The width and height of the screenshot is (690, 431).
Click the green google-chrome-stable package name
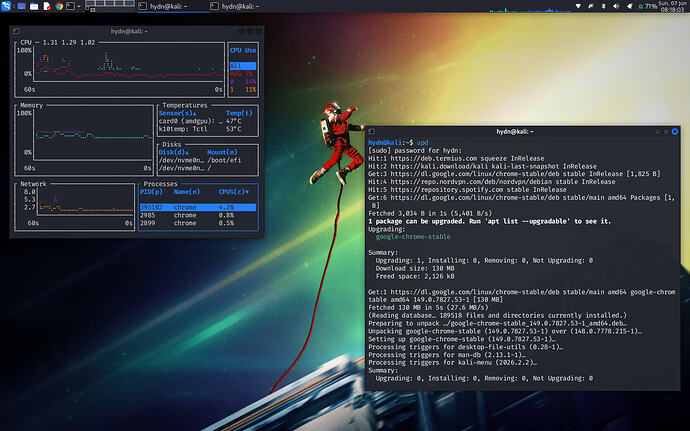pos(413,237)
